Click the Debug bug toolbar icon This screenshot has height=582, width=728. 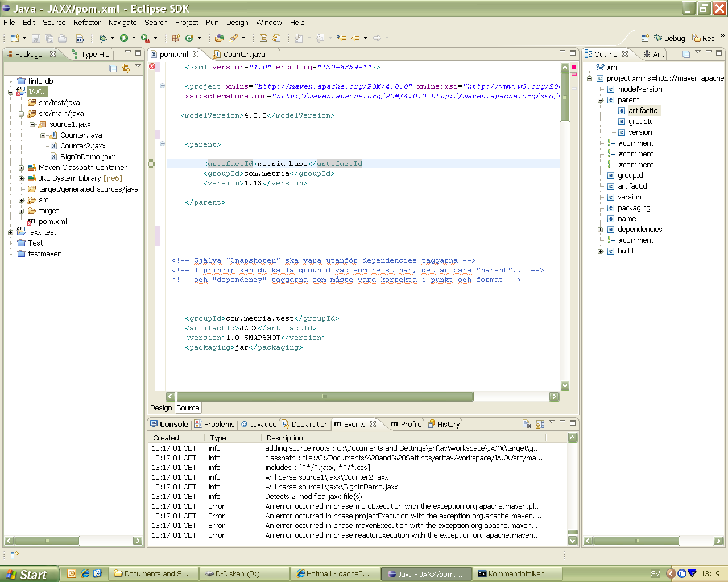tap(102, 38)
